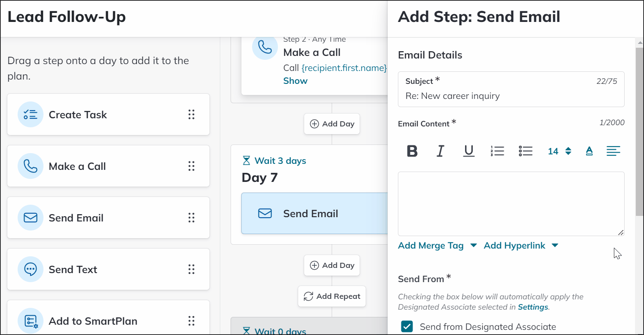The height and width of the screenshot is (335, 644).
Task: Click the Send Email envelope icon in sidebar
Action: (x=31, y=218)
